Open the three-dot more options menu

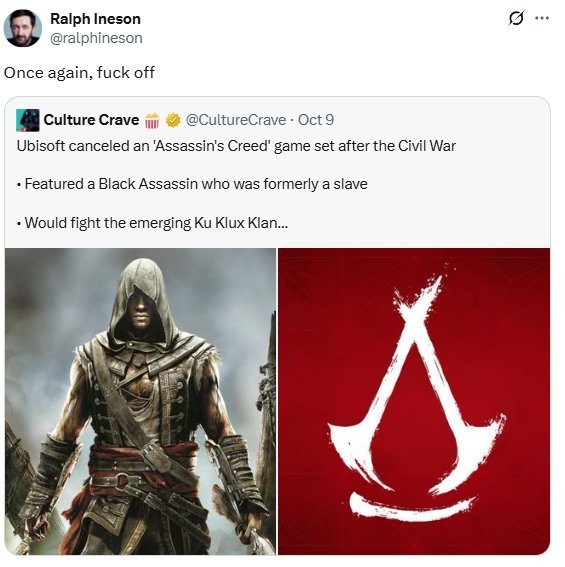pos(542,18)
